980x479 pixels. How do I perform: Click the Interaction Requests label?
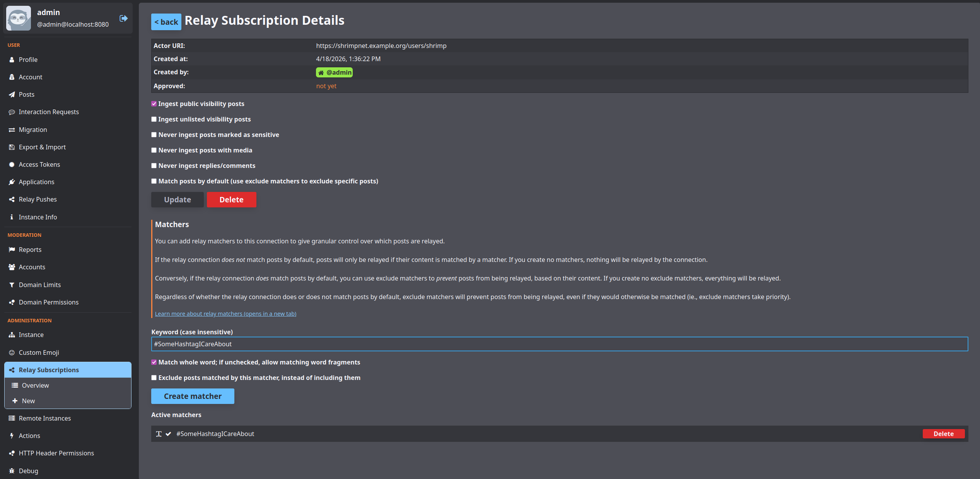coord(49,112)
